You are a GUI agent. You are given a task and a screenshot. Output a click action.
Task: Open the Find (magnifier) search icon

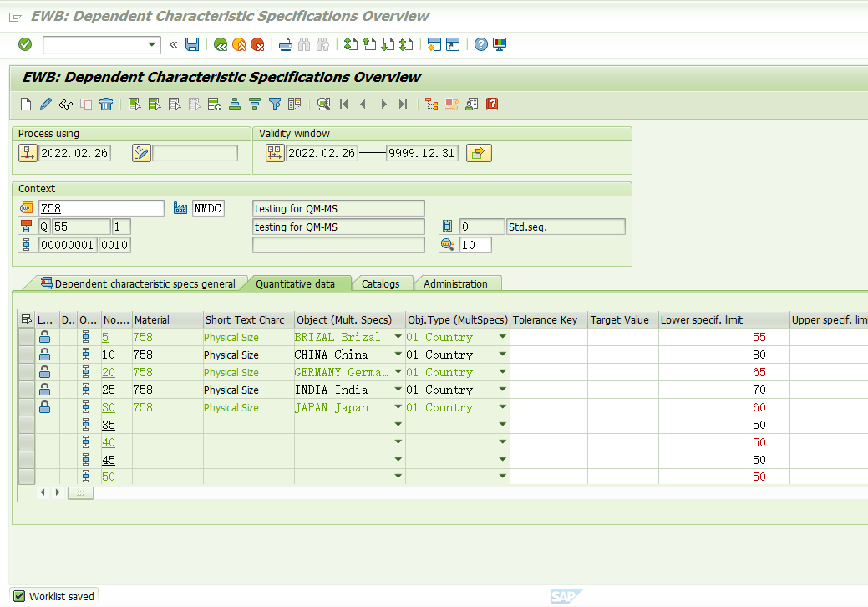pos(323,104)
